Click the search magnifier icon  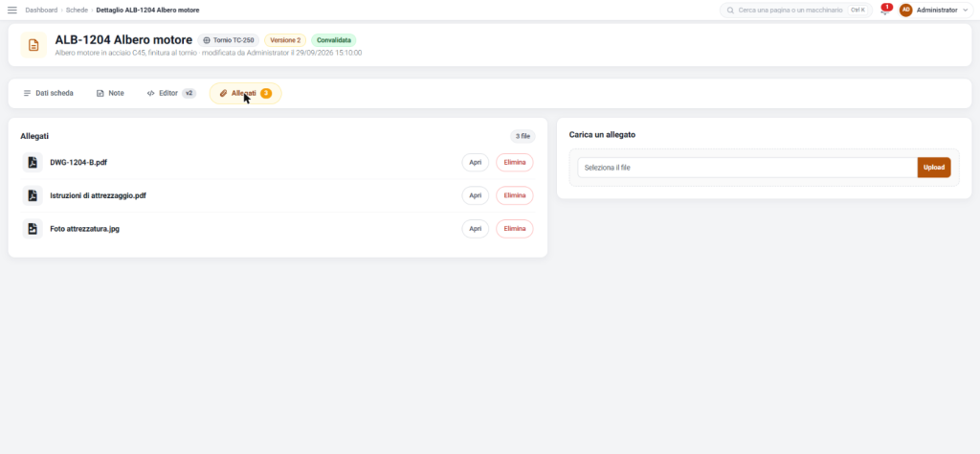coord(730,11)
